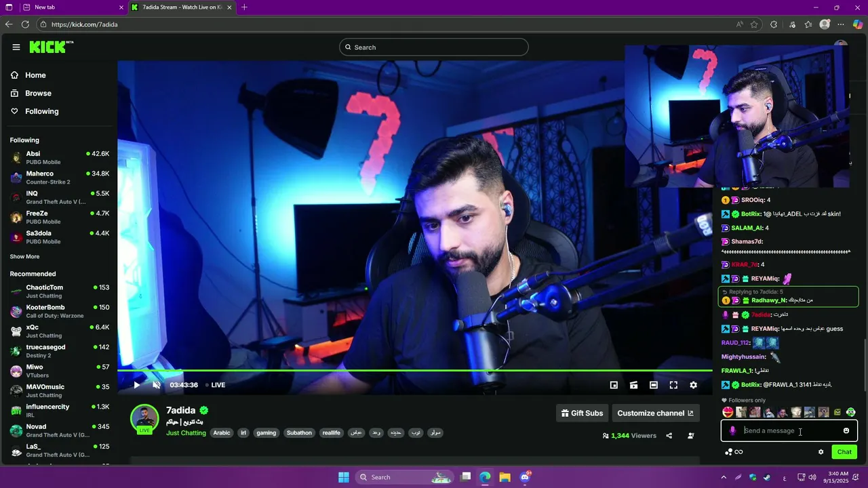Open 7adida channel avatar
The image size is (868, 488).
pyautogui.click(x=144, y=419)
